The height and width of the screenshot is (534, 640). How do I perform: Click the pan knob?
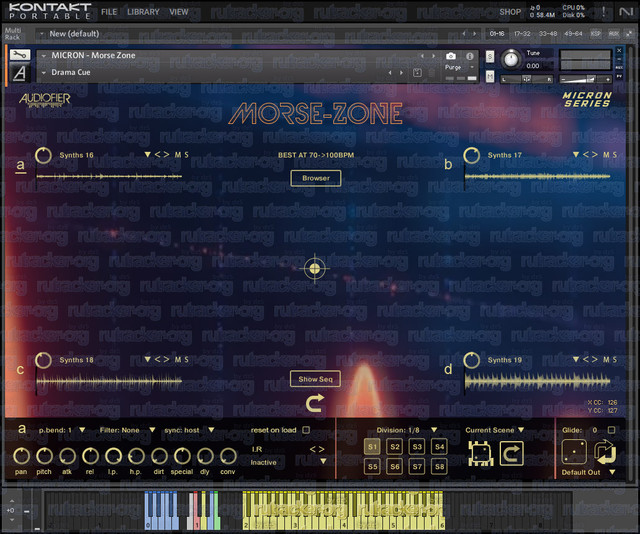pyautogui.click(x=21, y=456)
